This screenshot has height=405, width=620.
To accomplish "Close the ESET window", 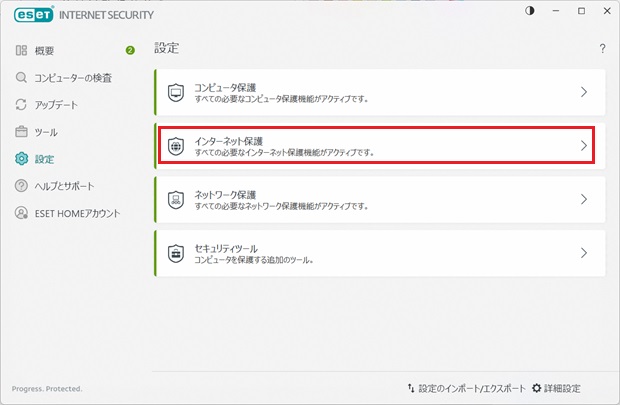I will [607, 11].
